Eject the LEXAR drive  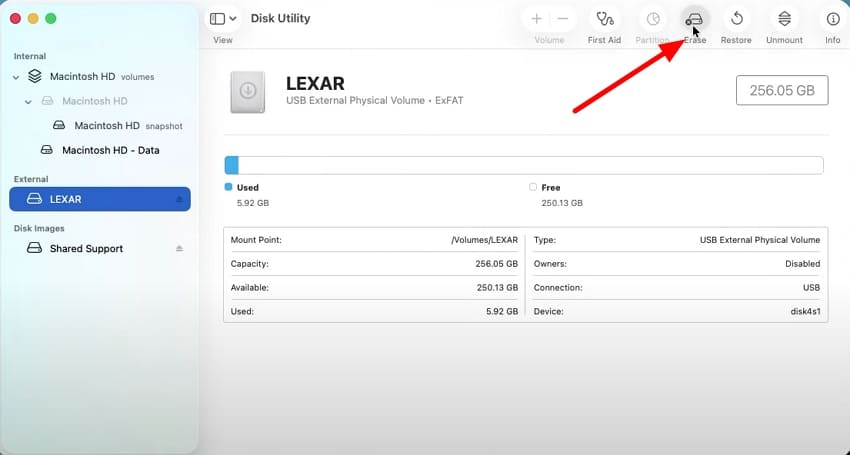coord(179,200)
